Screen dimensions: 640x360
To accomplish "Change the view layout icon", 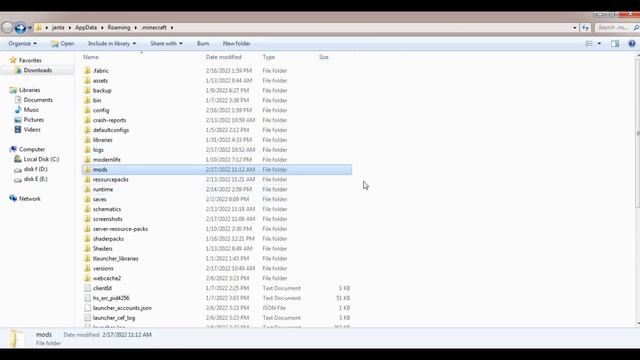I will coord(589,43).
